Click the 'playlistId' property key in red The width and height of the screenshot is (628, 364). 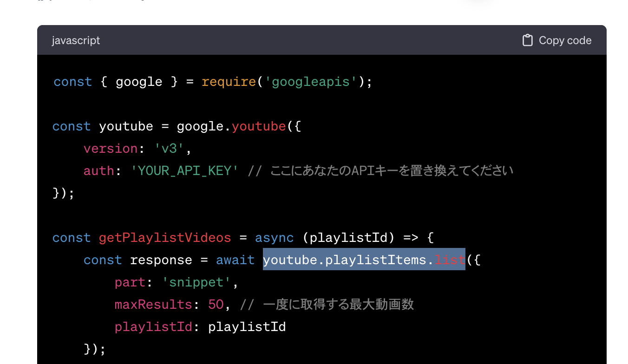153,327
